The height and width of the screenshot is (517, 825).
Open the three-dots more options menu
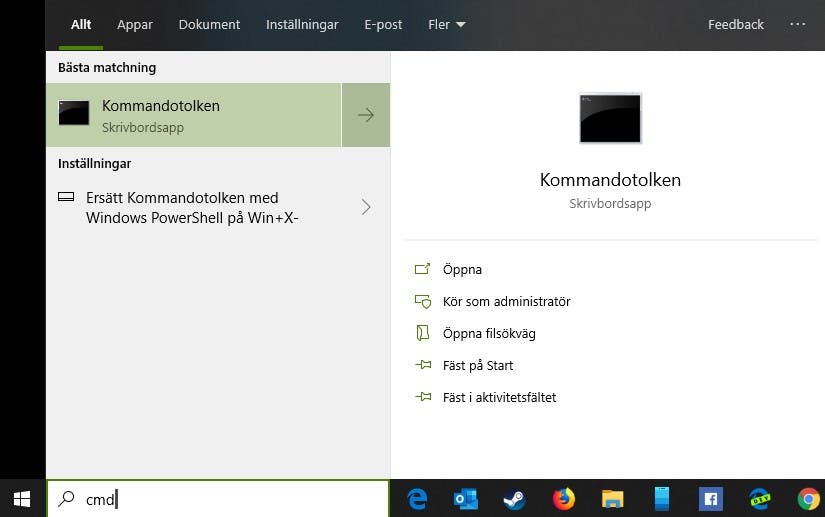pos(797,25)
